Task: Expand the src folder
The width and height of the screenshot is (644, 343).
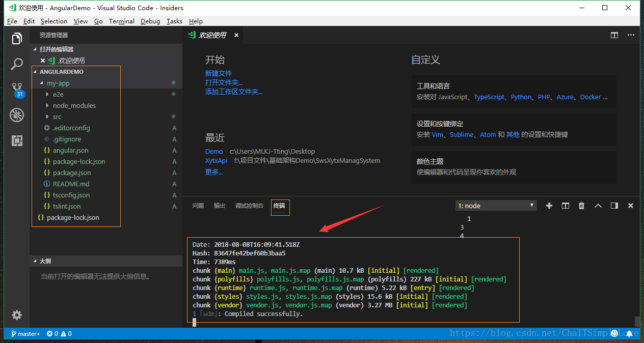Action: tap(106, 117)
